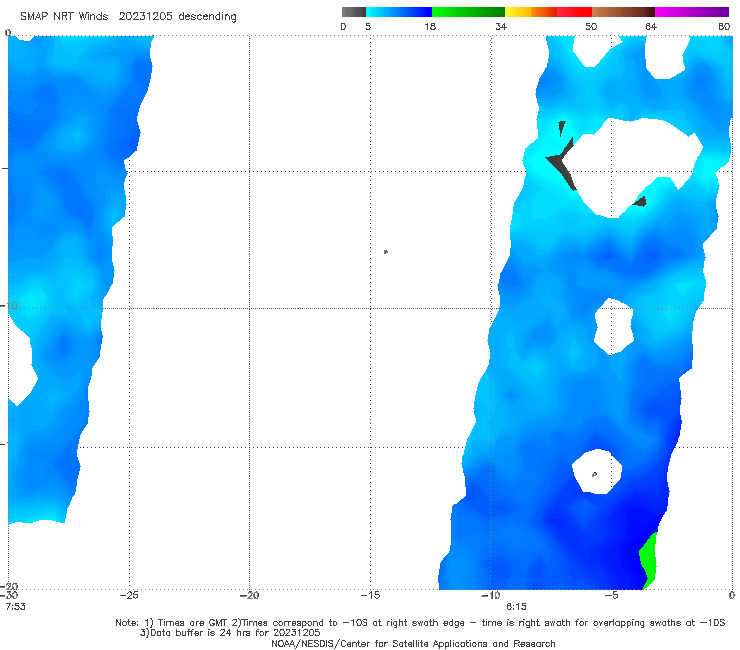Click the green segment of the color bar
Screen dimensions: 740x650
[x=468, y=12]
